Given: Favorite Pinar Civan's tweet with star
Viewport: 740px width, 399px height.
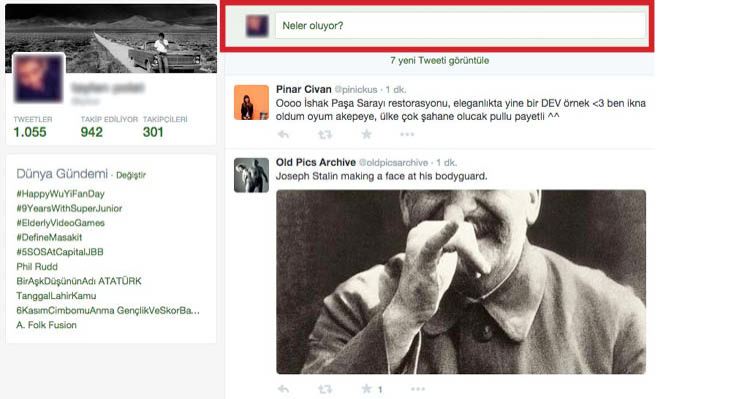Looking at the screenshot, I should (x=366, y=135).
